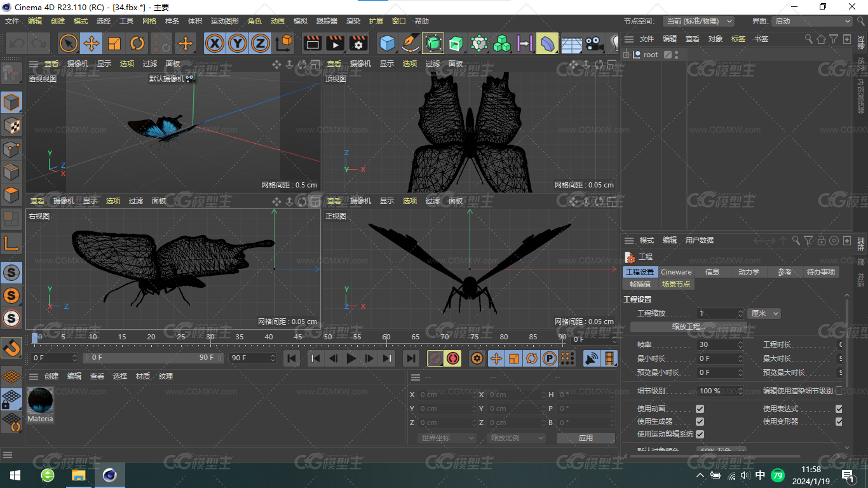Toggle the Z axis lock
The width and height of the screenshot is (868, 488).
pos(260,43)
